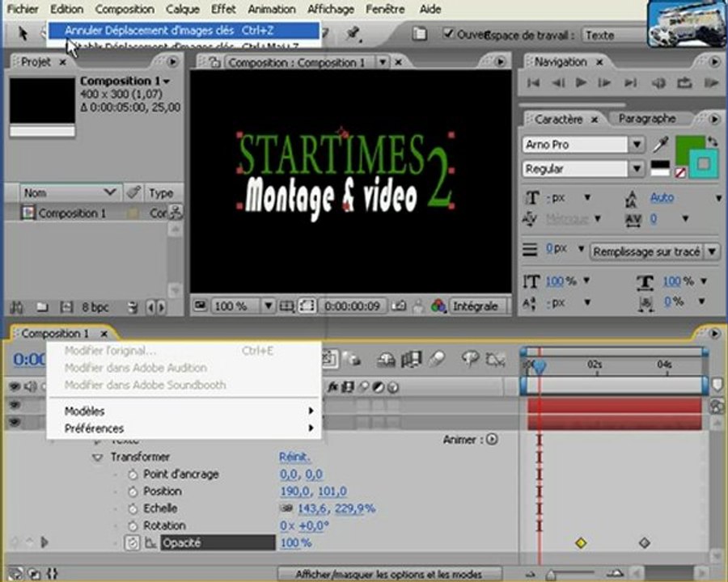Open the Préférences submenu

pyautogui.click(x=184, y=428)
